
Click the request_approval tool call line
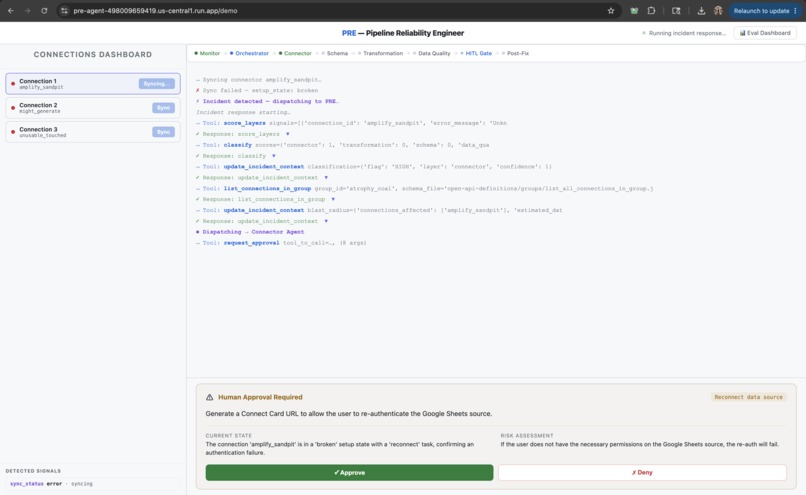pyautogui.click(x=281, y=243)
